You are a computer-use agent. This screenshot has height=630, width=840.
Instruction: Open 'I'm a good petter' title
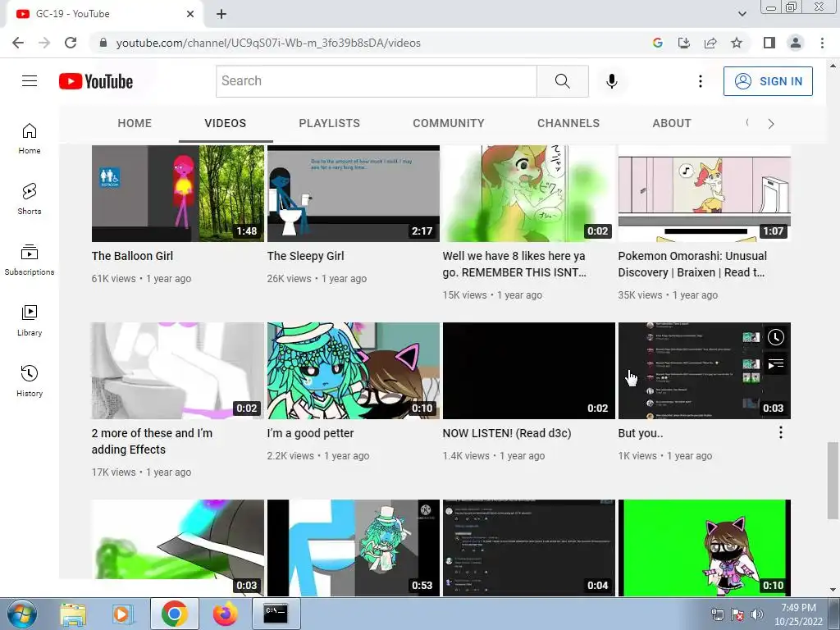pyautogui.click(x=310, y=433)
